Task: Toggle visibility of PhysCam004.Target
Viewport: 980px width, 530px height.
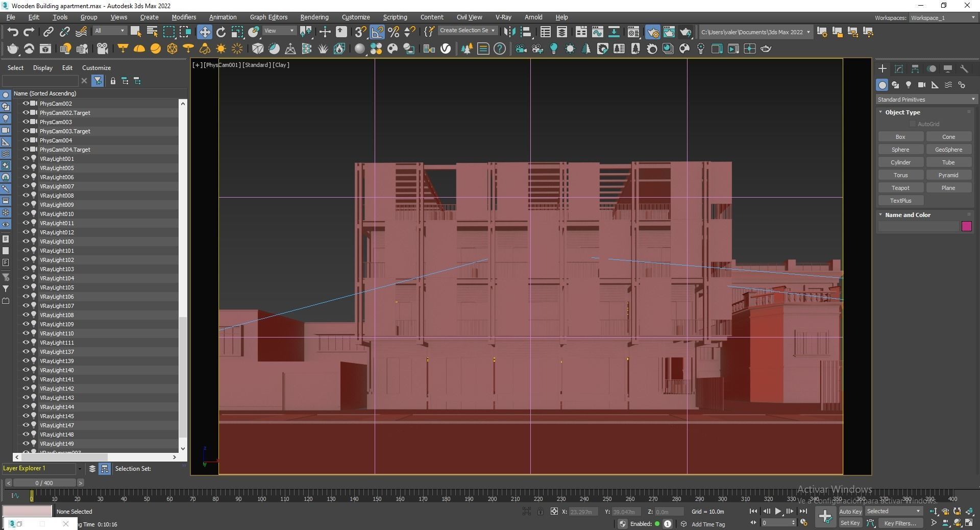Action: [x=26, y=149]
